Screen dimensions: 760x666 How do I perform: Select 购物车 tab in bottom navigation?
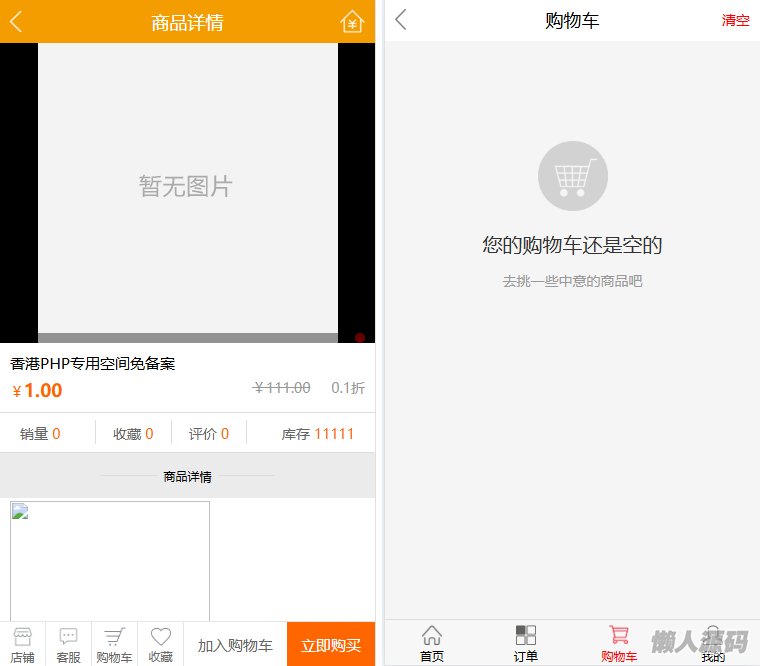point(619,643)
